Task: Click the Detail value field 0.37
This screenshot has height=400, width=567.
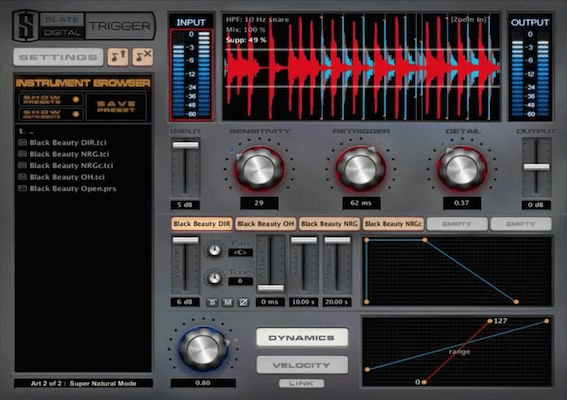Action: click(462, 203)
